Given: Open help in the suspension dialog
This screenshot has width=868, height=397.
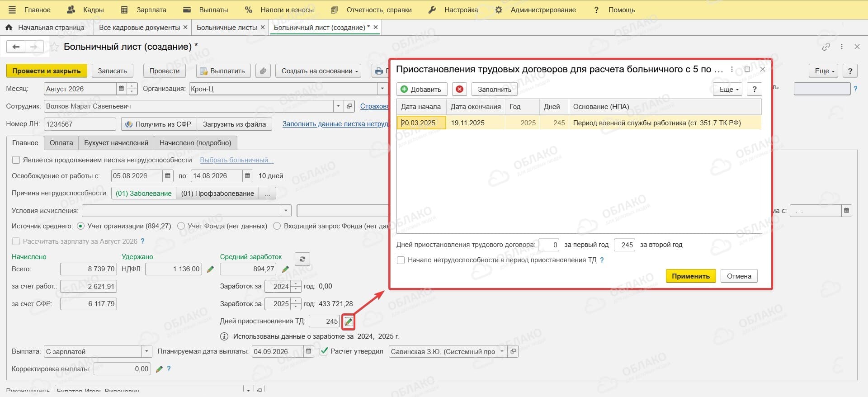Looking at the screenshot, I should [x=754, y=89].
